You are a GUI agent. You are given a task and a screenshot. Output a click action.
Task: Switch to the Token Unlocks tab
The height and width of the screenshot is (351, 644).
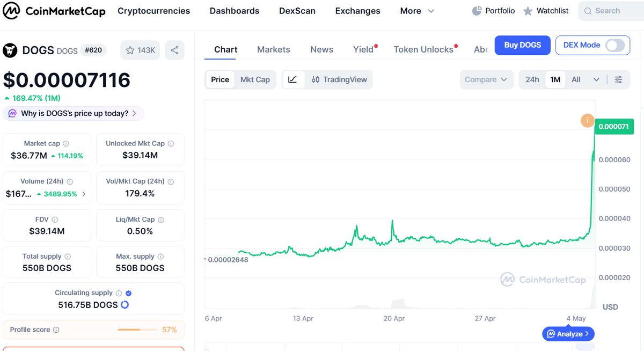425,49
